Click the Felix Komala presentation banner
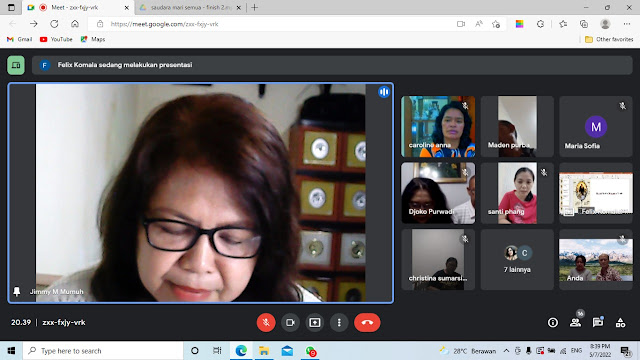Image resolution: width=640 pixels, height=360 pixels. point(332,65)
